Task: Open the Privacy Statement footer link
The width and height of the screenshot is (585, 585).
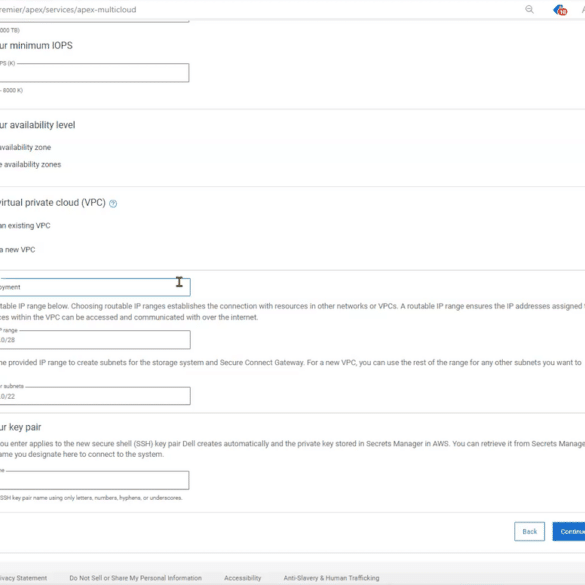Action: [x=24, y=578]
